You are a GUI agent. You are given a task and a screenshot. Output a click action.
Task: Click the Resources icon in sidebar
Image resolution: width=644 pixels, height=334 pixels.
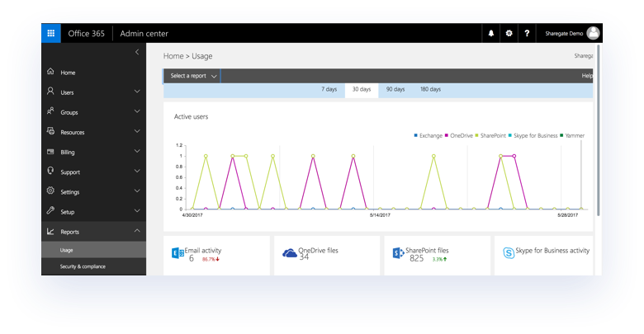coord(50,131)
